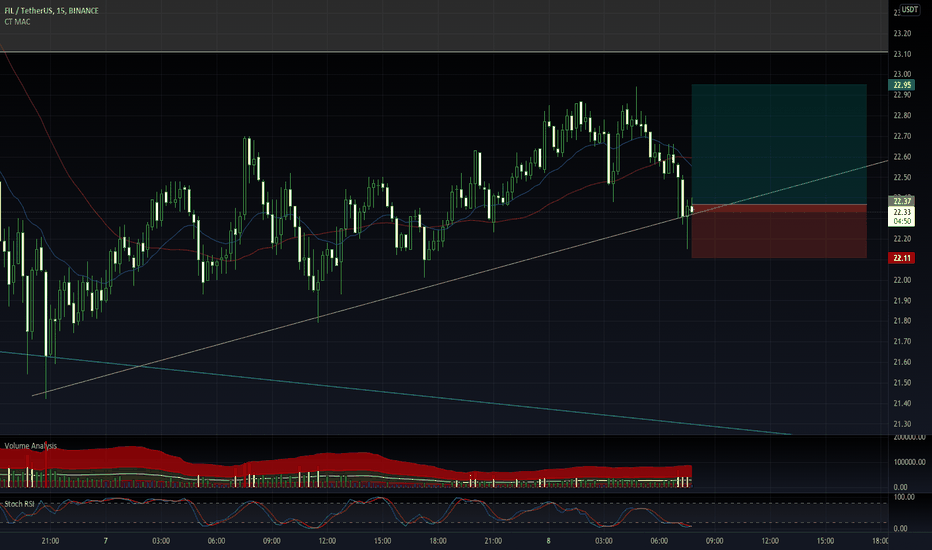Select the horizontal line at 23.10
This screenshot has height=550, width=932.
pos(444,53)
